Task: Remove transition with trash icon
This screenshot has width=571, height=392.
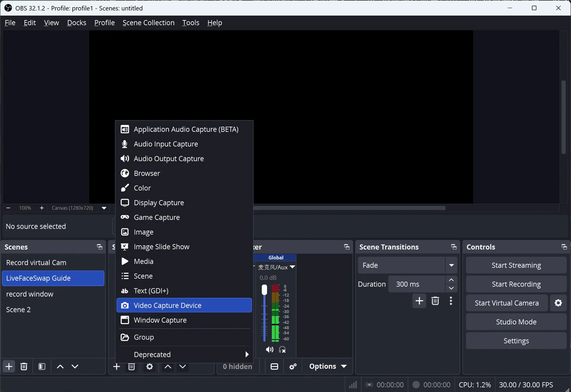Action: 435,301
